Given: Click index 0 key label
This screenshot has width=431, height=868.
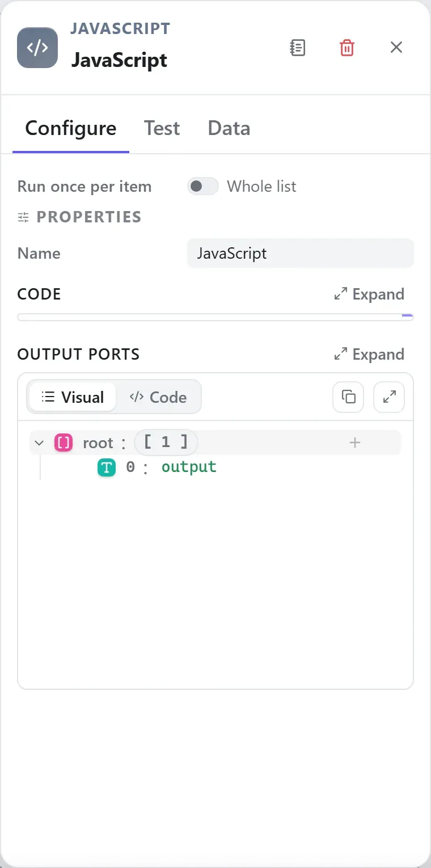Looking at the screenshot, I should pos(130,467).
